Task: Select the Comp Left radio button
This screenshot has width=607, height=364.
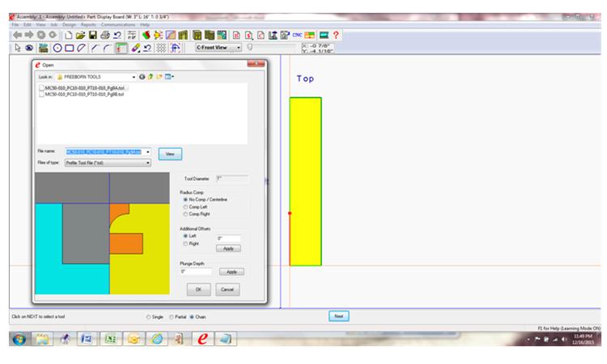Action: 185,207
